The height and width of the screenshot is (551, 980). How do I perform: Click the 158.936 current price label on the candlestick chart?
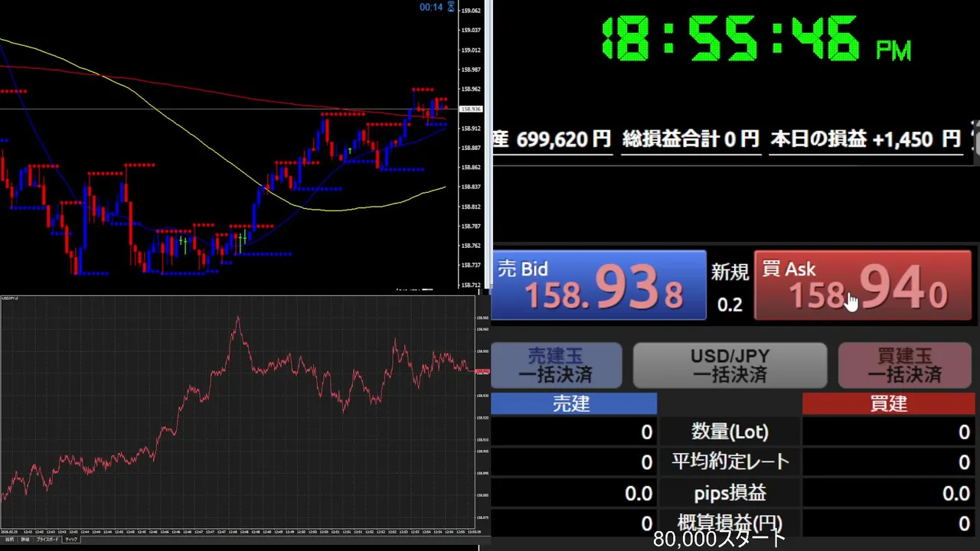(x=470, y=109)
